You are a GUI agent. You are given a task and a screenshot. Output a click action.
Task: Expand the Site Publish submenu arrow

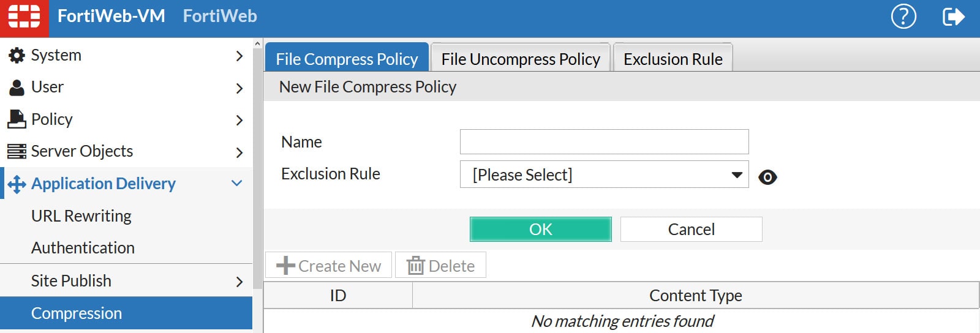[239, 282]
